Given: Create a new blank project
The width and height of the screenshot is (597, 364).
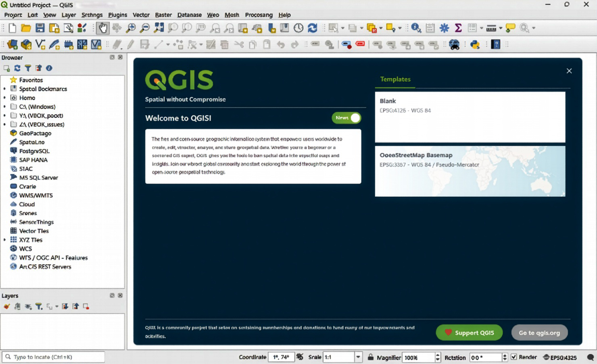Looking at the screenshot, I should tap(12, 28).
